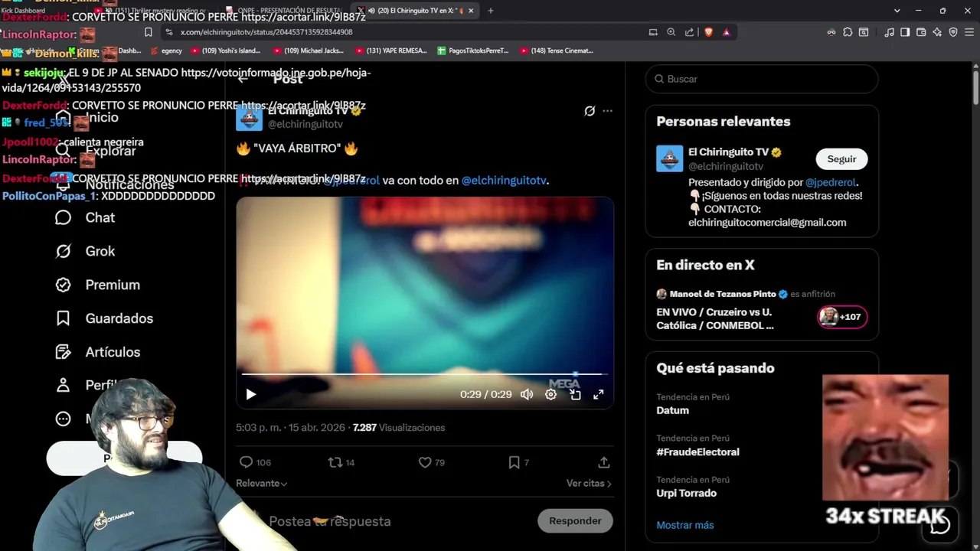This screenshot has height=551, width=980.
Task: Open El Chiringuito TV avatar in Personas relevantes
Action: point(669,158)
